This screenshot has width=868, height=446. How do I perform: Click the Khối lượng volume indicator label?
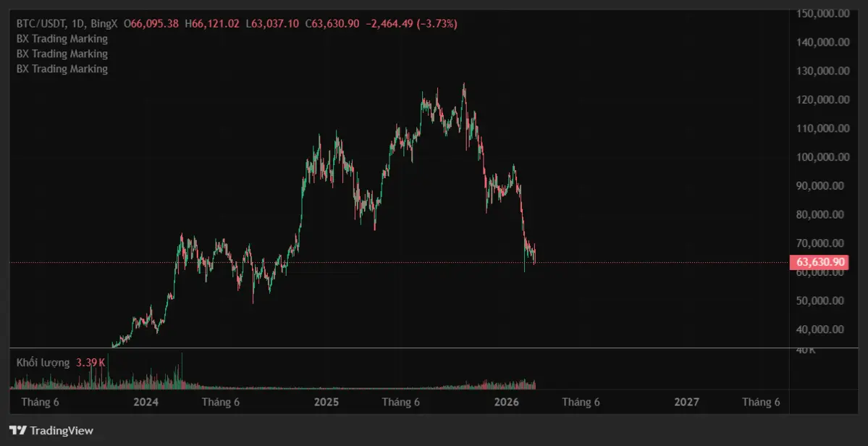[43, 363]
